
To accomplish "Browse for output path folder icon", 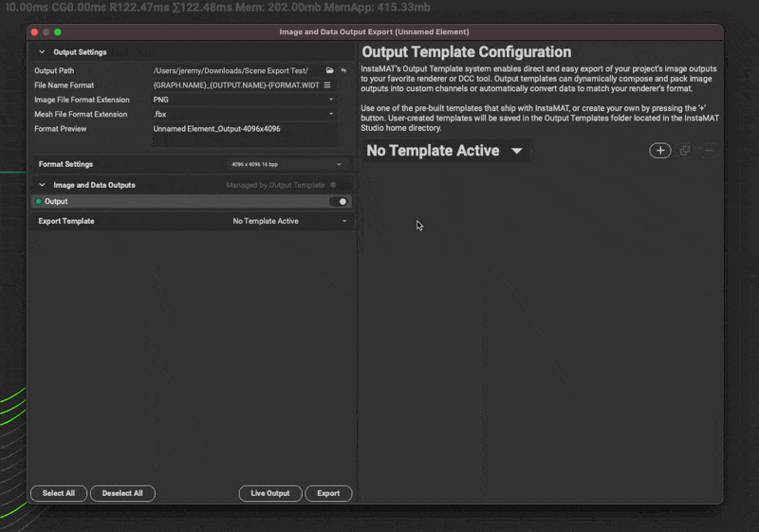I will point(329,70).
